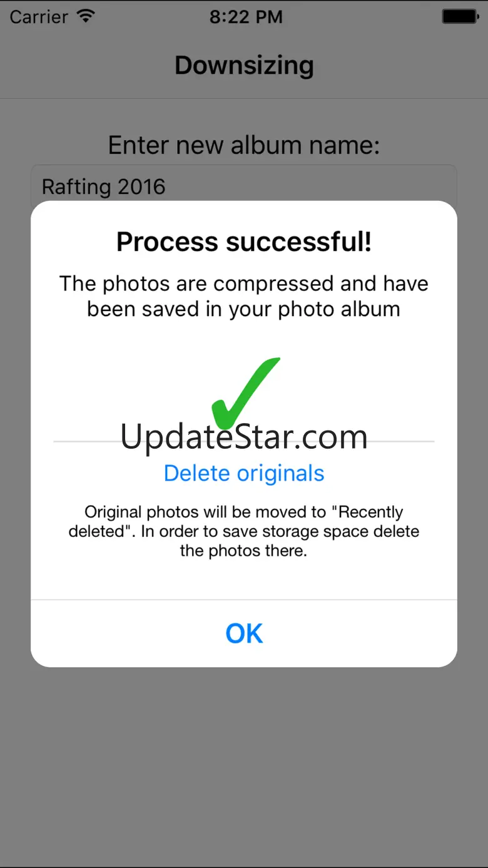This screenshot has width=488, height=868.
Task: Tap the Recently deleted explanatory note
Action: coord(244,531)
